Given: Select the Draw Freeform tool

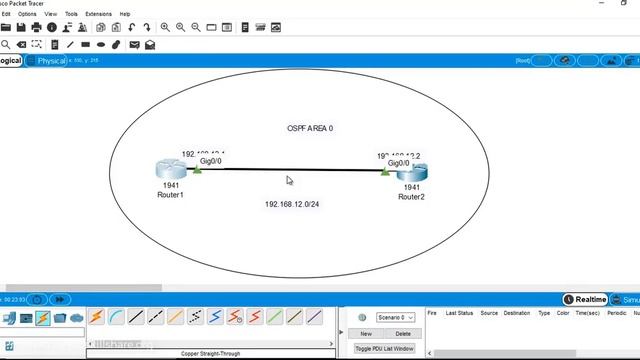Looking at the screenshot, I should [116, 44].
